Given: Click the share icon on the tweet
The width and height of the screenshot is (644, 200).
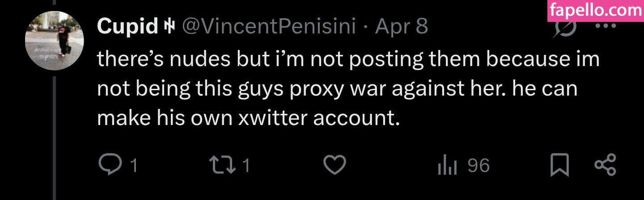Looking at the screenshot, I should pos(605,166).
